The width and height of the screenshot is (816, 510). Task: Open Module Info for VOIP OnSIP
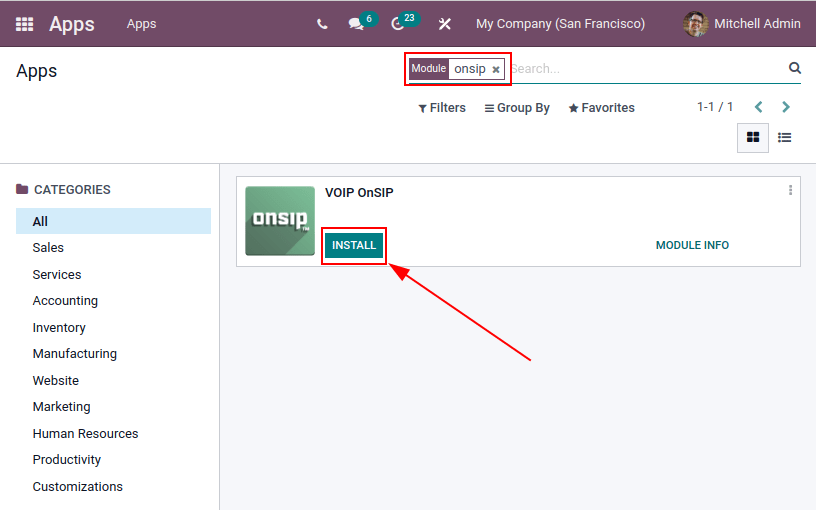692,246
